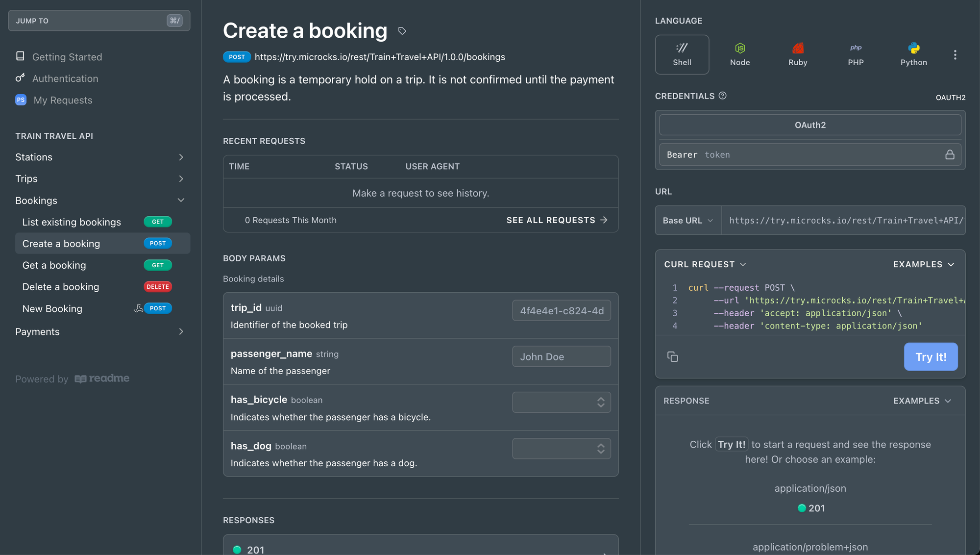Collapse the Bookings section

click(181, 201)
